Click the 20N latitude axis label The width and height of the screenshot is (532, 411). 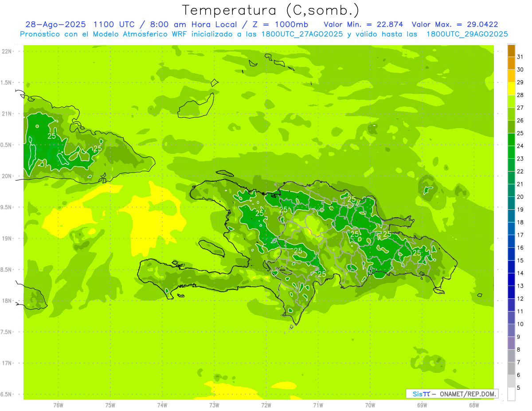tap(6, 176)
